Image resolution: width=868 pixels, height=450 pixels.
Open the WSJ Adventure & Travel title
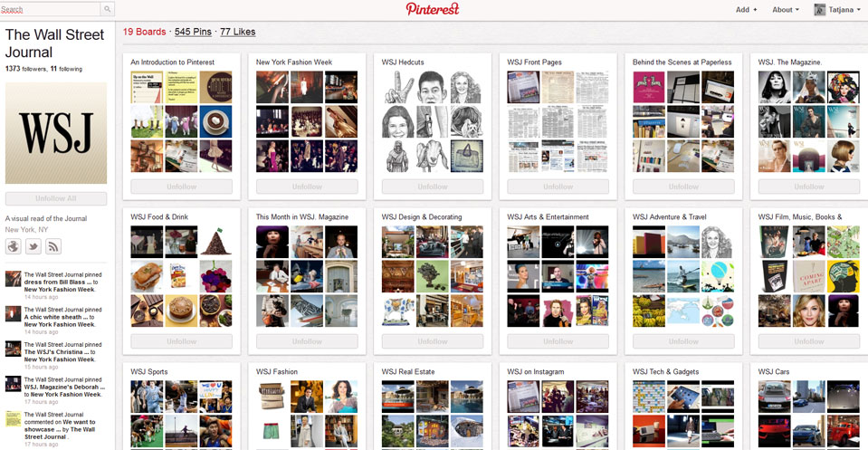coord(670,217)
